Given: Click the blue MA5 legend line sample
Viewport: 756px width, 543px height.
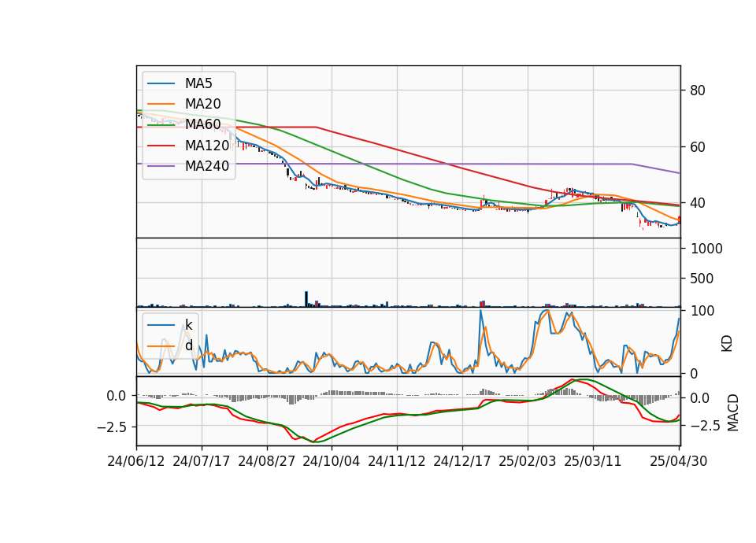Looking at the screenshot, I should tap(161, 83).
